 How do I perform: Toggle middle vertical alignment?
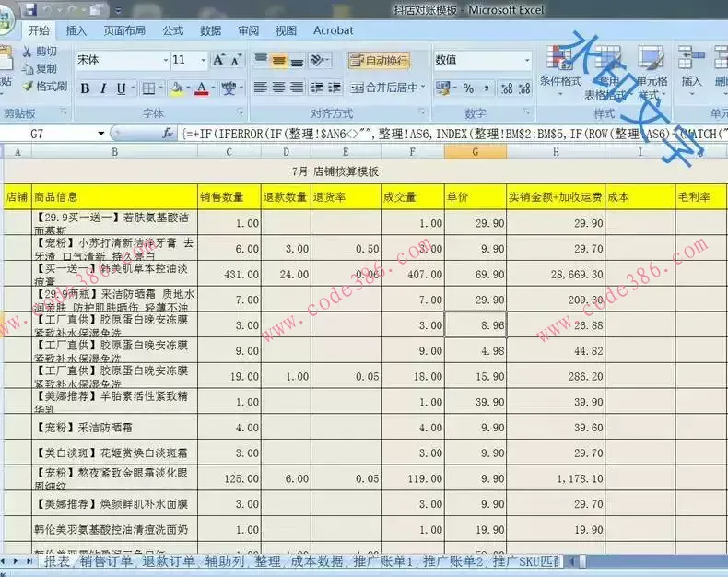[x=279, y=60]
